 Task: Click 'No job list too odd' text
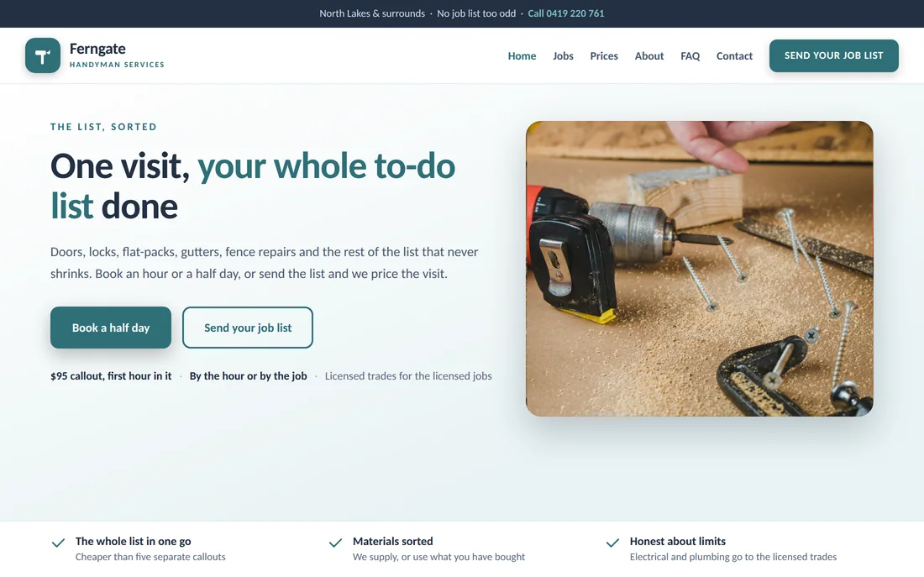[x=476, y=13]
